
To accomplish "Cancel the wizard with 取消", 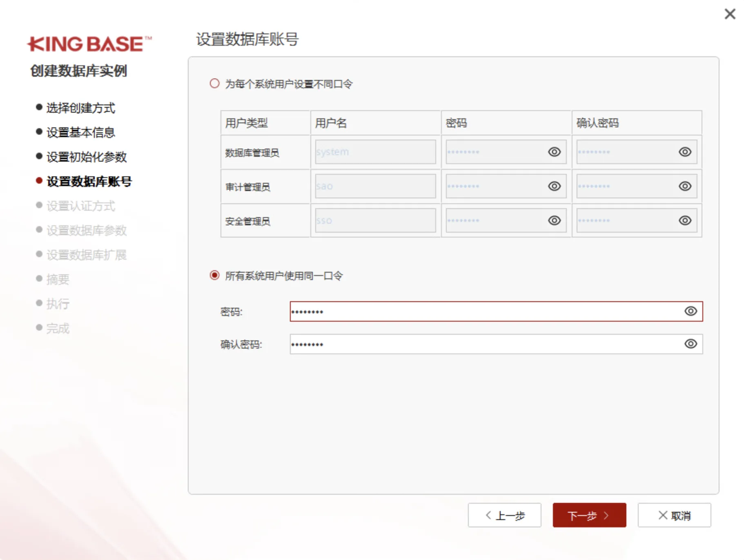I will 674,515.
